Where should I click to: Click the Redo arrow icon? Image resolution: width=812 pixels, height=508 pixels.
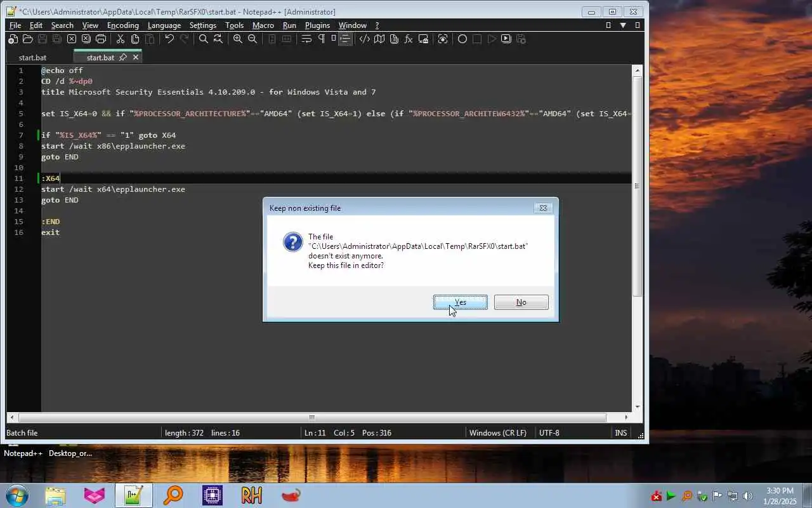pos(184,39)
